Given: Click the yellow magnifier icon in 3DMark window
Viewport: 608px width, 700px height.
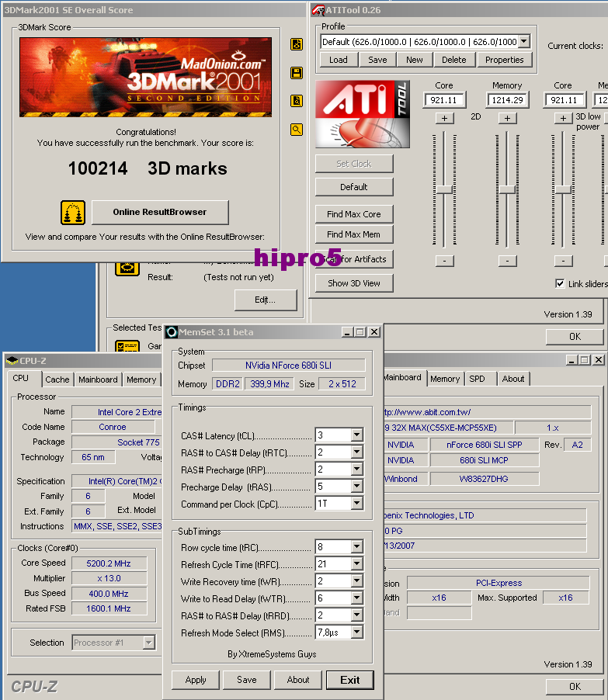Looking at the screenshot, I should tap(296, 130).
